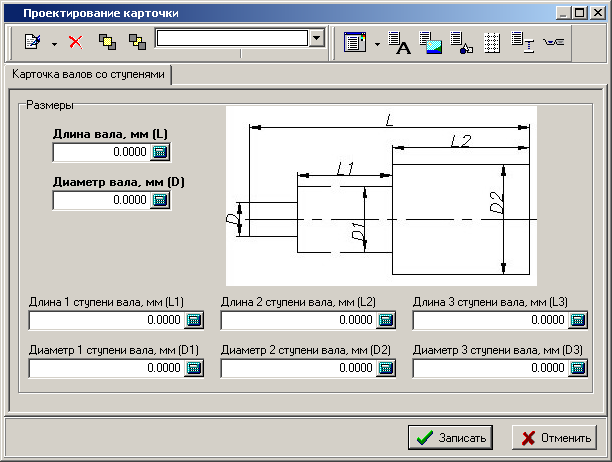
Task: Click the glasses preview icon
Action: click(553, 41)
